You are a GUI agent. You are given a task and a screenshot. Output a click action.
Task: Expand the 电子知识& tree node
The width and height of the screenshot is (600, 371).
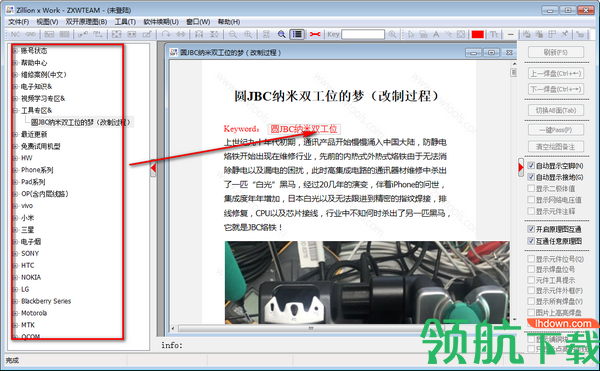(x=15, y=86)
